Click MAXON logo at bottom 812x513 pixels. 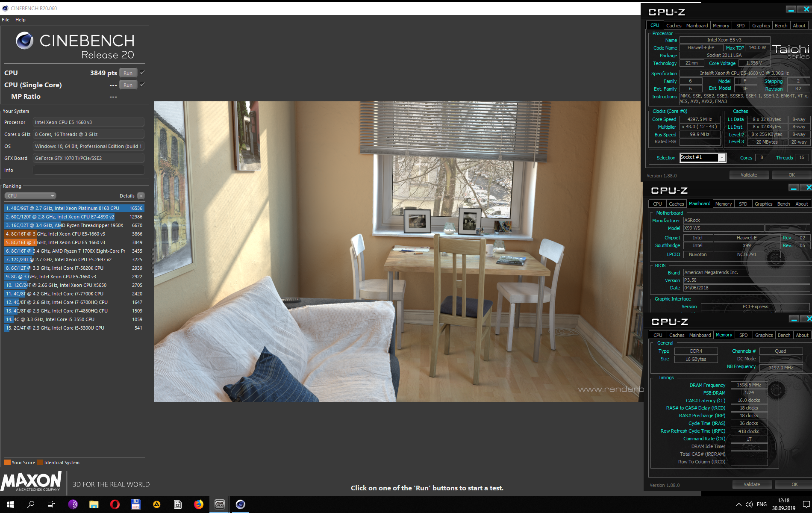31,482
